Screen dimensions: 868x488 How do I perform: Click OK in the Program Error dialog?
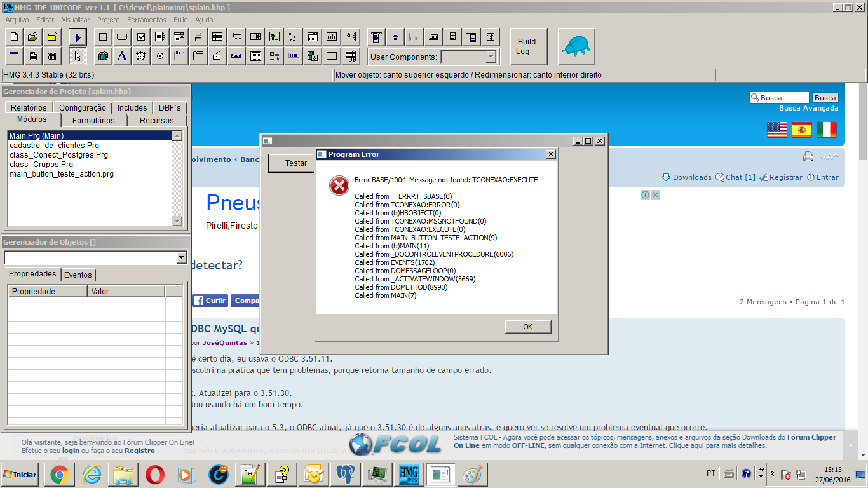click(x=528, y=327)
